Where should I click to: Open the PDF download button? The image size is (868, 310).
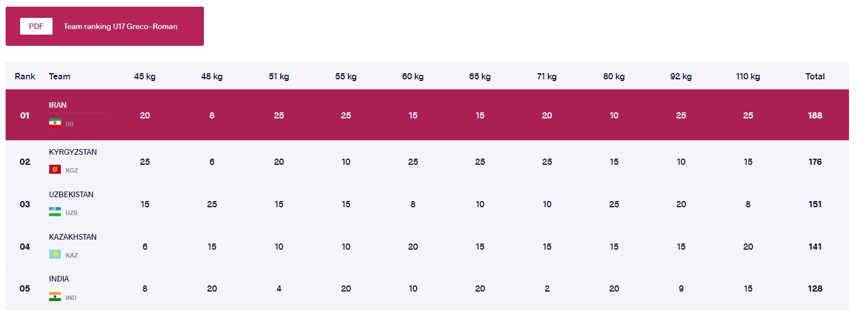(36, 26)
